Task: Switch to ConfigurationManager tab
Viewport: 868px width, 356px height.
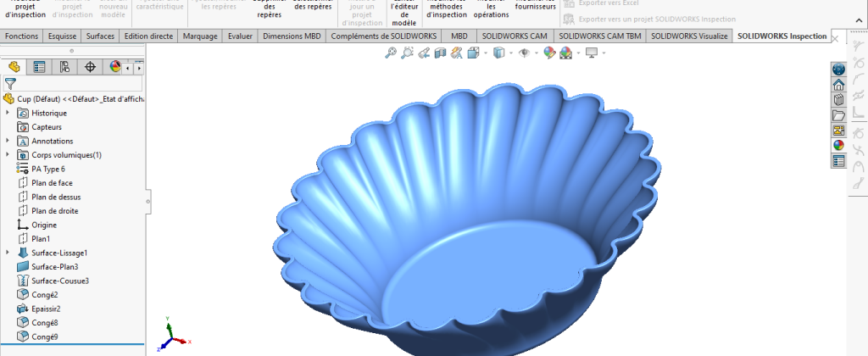Action: coord(64,67)
